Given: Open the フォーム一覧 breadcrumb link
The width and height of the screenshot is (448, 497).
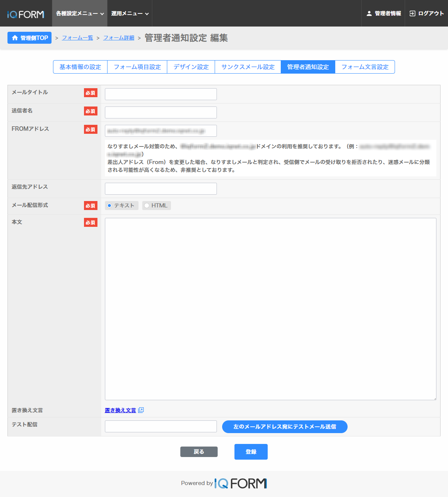Looking at the screenshot, I should (x=77, y=38).
